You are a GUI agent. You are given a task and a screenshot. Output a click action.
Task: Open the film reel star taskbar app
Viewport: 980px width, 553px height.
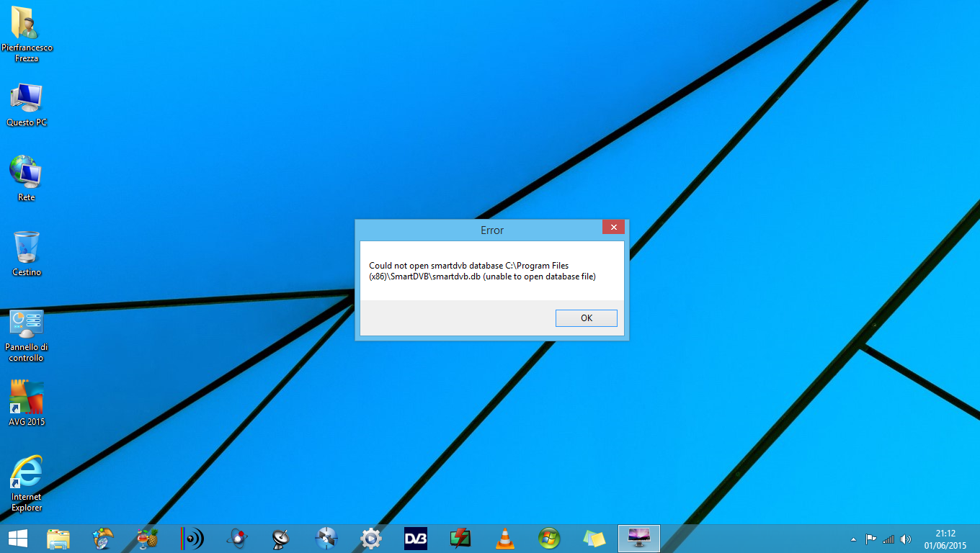[x=103, y=539]
